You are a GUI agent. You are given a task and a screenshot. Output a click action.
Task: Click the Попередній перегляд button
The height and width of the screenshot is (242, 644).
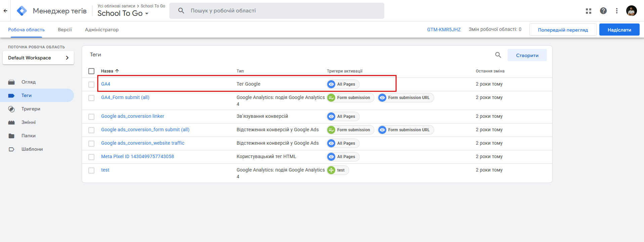click(563, 30)
